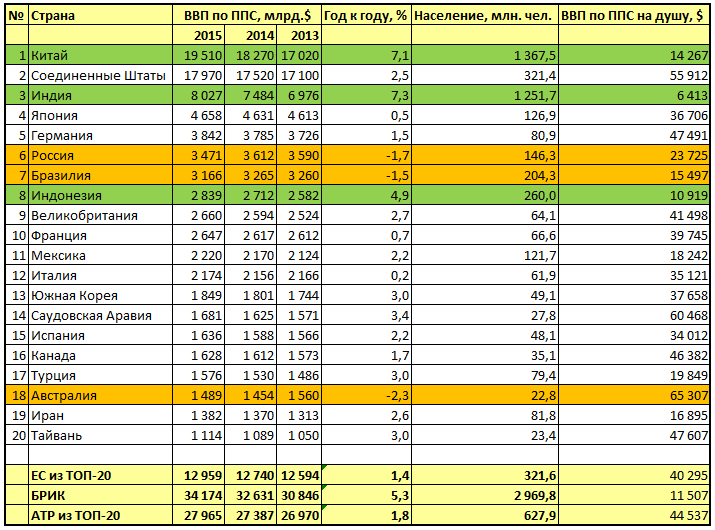Viewport: 715px width, 530px height.
Task: Click the '№' header cell
Action: click(x=17, y=15)
